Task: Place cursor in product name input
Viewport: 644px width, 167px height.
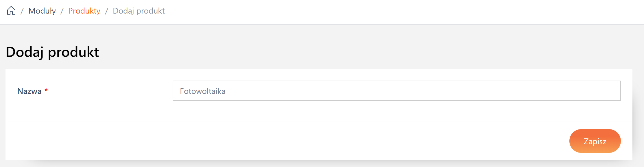Action: coord(396,91)
